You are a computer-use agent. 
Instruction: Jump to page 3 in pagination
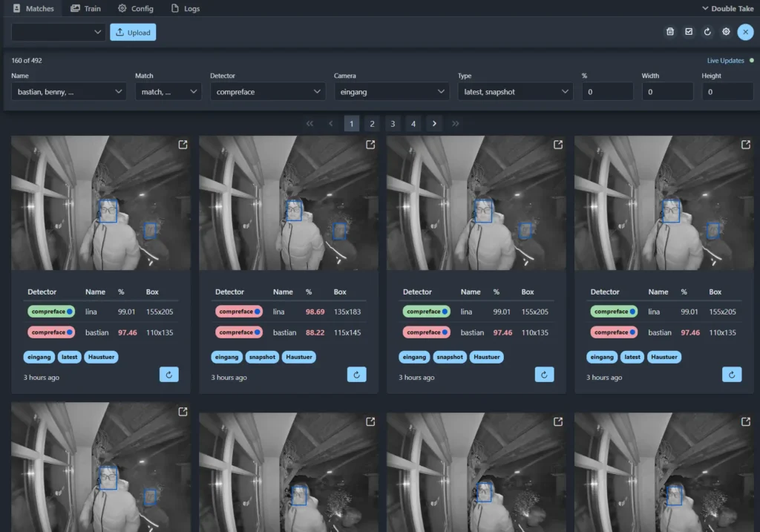point(393,123)
